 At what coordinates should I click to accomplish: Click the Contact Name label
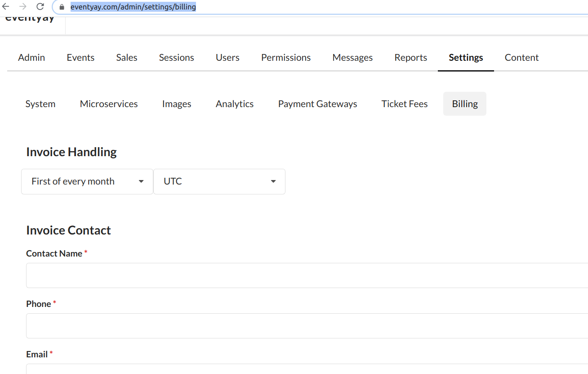tap(54, 253)
